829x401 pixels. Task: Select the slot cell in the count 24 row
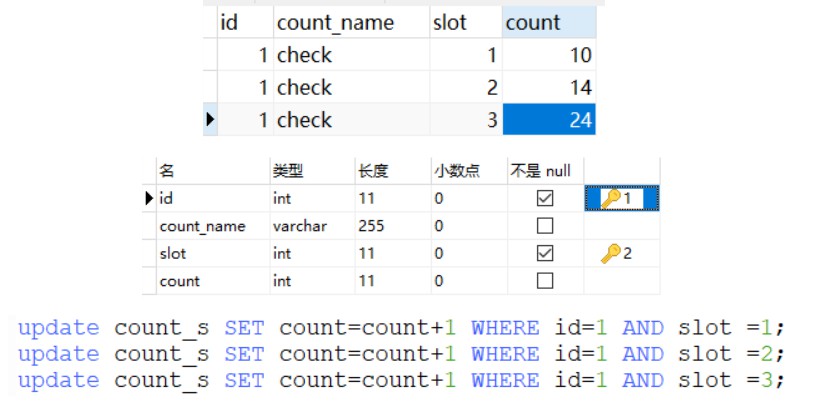pyautogui.click(x=466, y=120)
